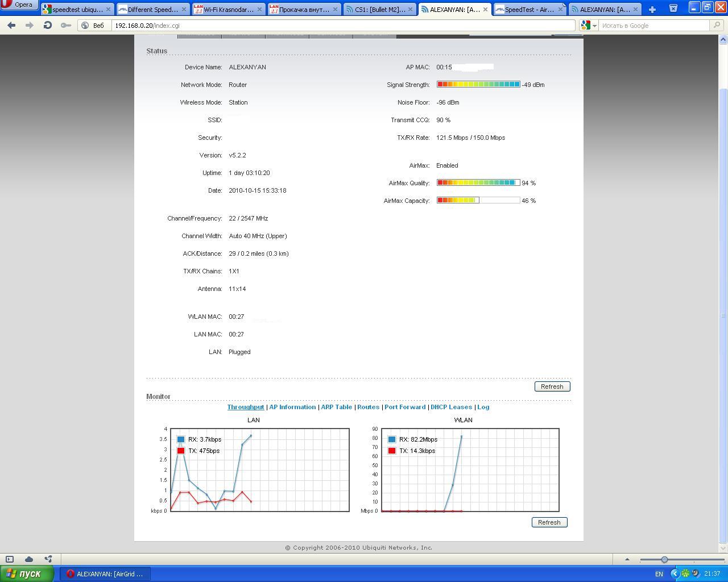Click the 21:37 system clock
The image size is (728, 582).
coord(712,574)
